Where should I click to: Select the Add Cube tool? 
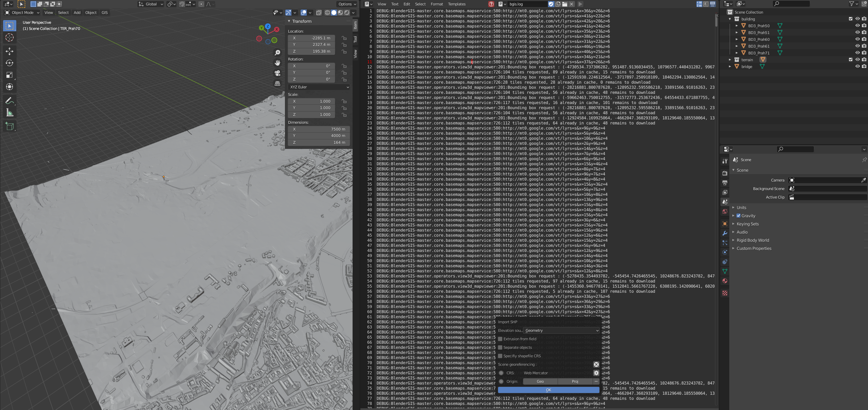[x=10, y=126]
